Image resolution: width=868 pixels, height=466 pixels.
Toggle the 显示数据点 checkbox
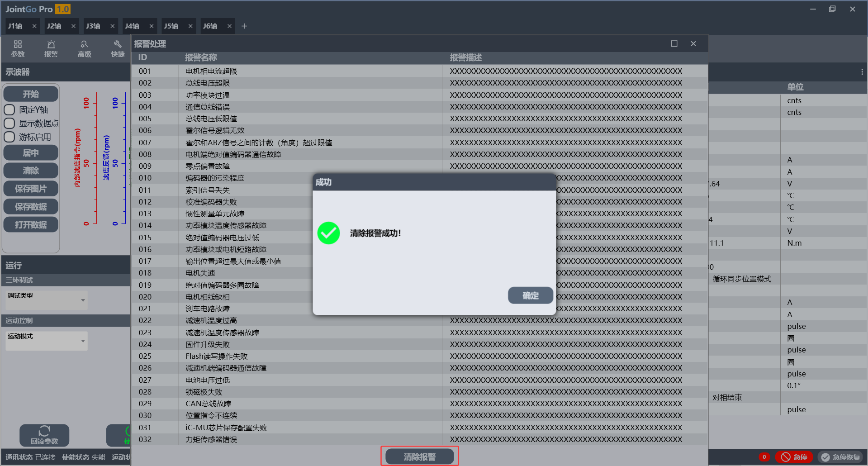[9, 124]
